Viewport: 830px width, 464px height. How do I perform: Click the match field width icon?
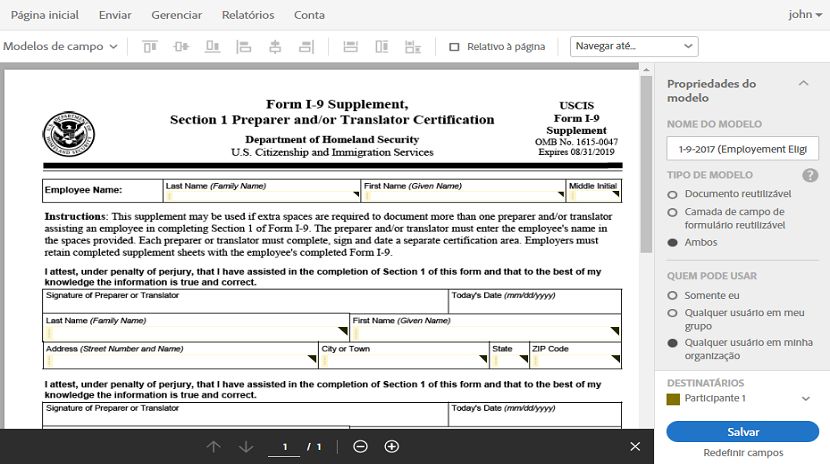[x=350, y=47]
